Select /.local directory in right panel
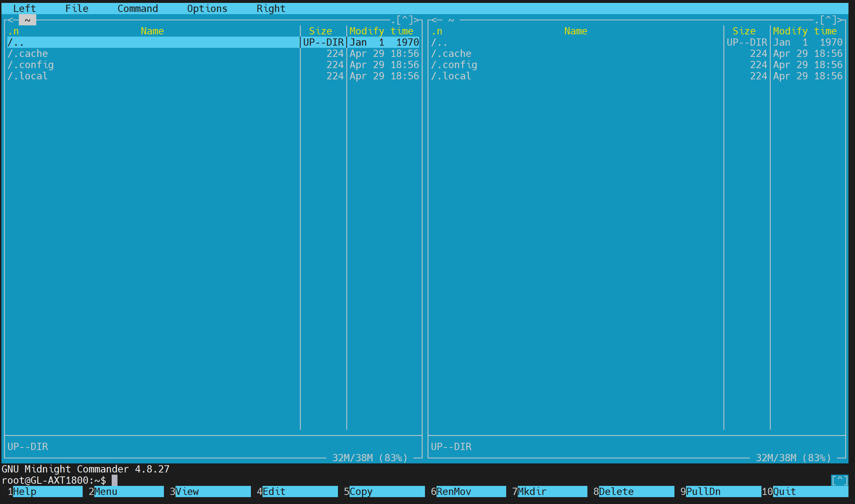Image resolution: width=855 pixels, height=504 pixels. [577, 76]
